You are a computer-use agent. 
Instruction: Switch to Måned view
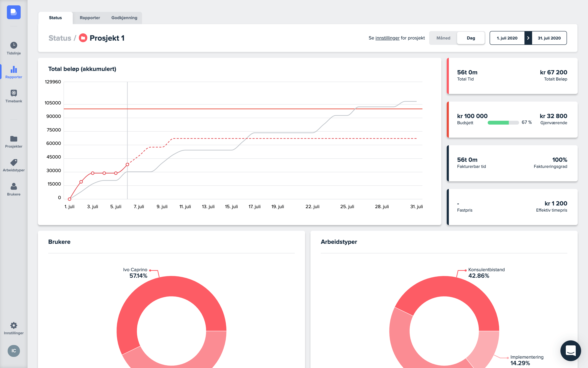443,38
